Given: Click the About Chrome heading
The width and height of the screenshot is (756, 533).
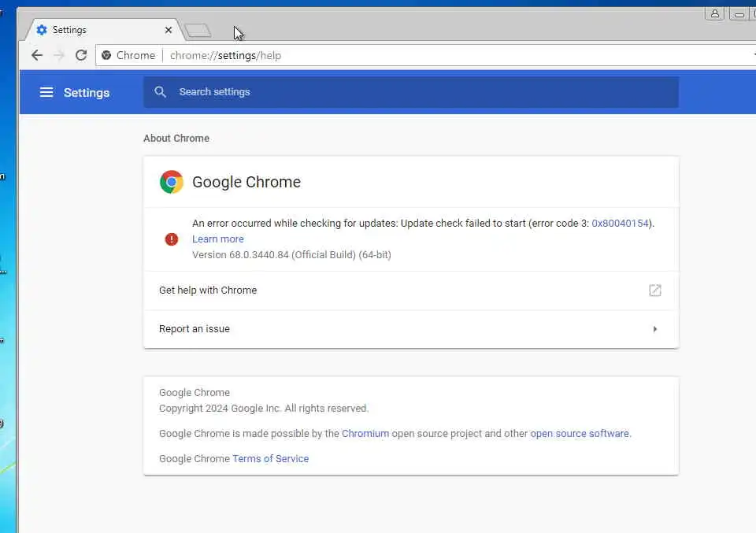Looking at the screenshot, I should pos(176,139).
